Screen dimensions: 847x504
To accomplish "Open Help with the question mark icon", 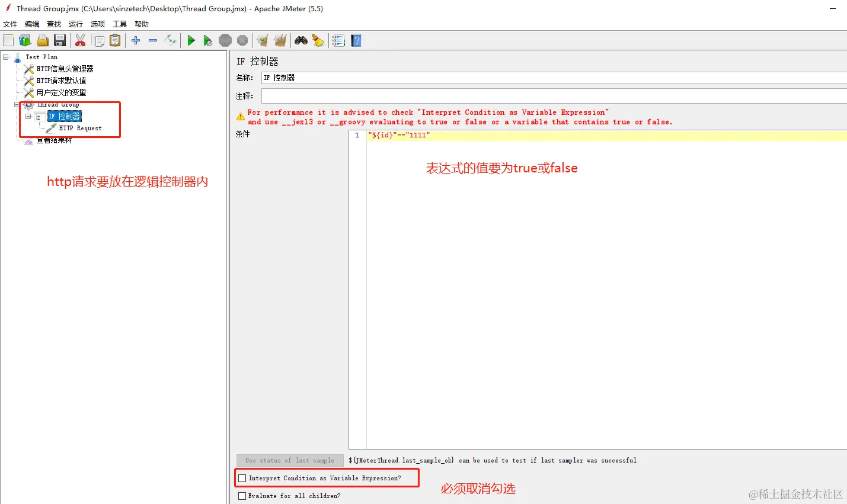I will (x=356, y=40).
